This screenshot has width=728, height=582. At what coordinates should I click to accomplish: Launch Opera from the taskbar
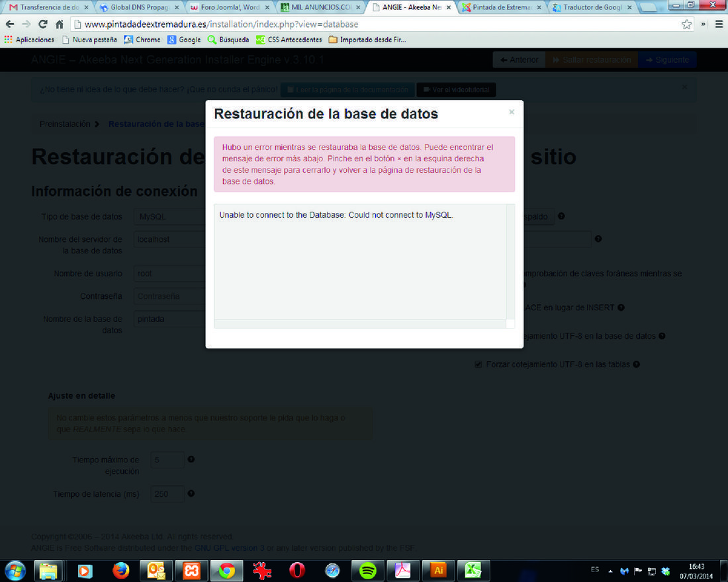[297, 571]
